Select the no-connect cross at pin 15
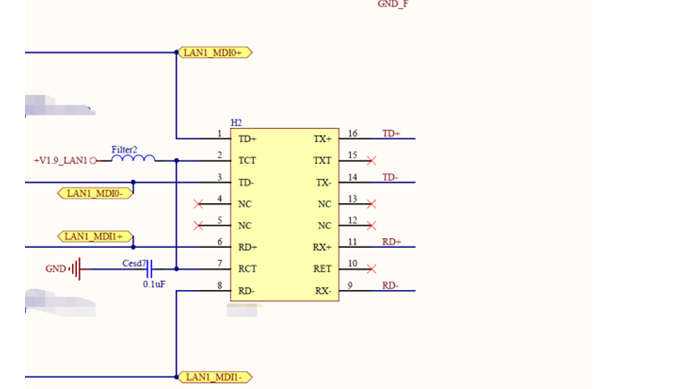Screen dimensions: 682x389 [x=371, y=161]
